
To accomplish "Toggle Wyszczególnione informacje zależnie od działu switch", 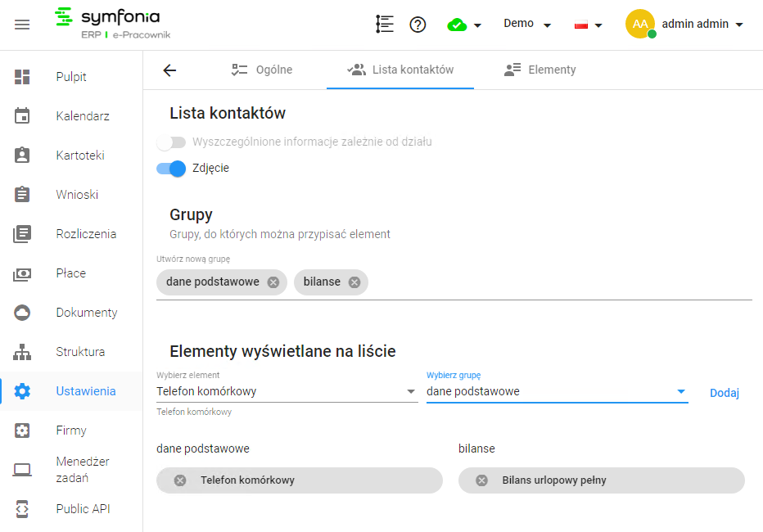I will (x=171, y=142).
